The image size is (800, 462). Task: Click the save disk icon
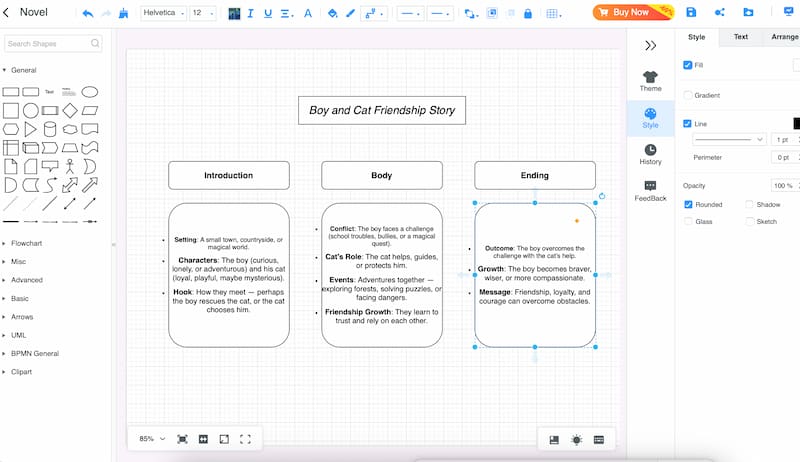coord(691,12)
